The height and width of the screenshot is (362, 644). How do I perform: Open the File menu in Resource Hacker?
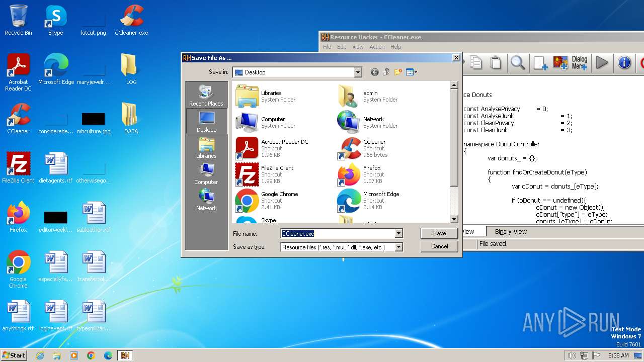[327, 47]
